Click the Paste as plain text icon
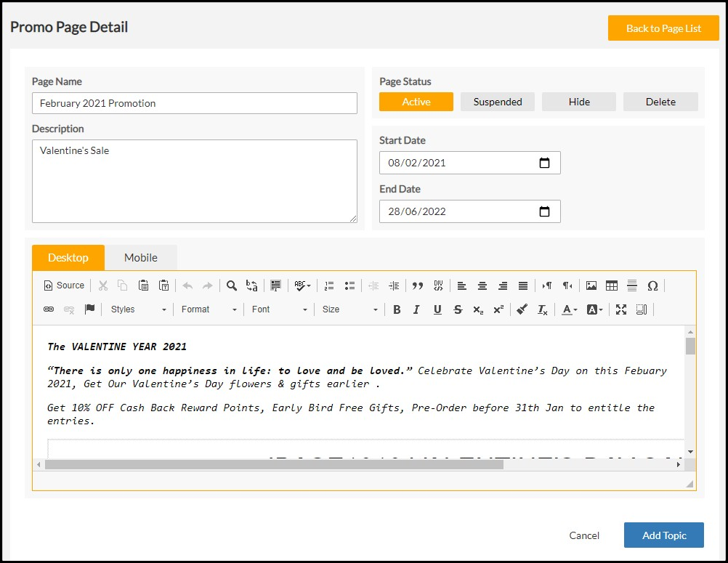This screenshot has width=728, height=563. point(164,285)
